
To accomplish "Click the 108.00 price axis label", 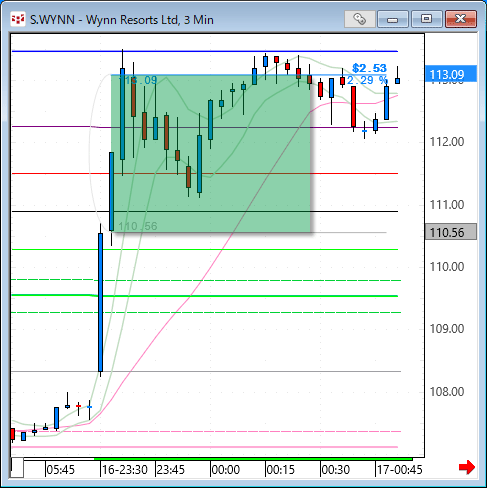I will [447, 391].
